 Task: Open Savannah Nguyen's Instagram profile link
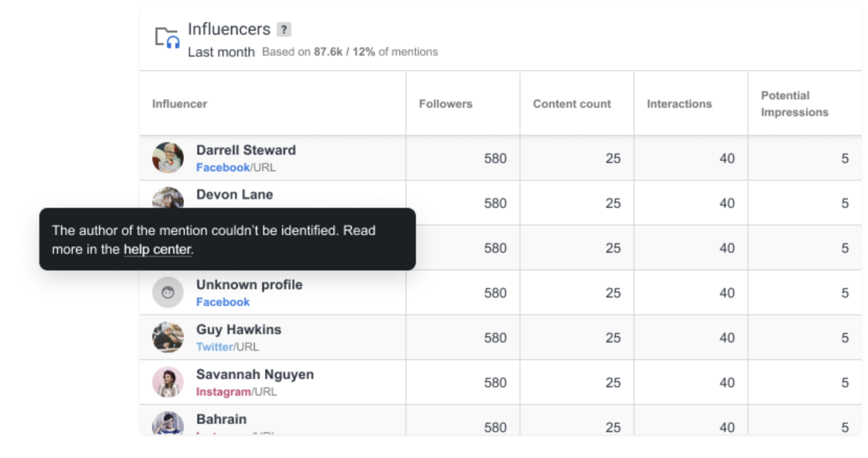[x=223, y=392]
